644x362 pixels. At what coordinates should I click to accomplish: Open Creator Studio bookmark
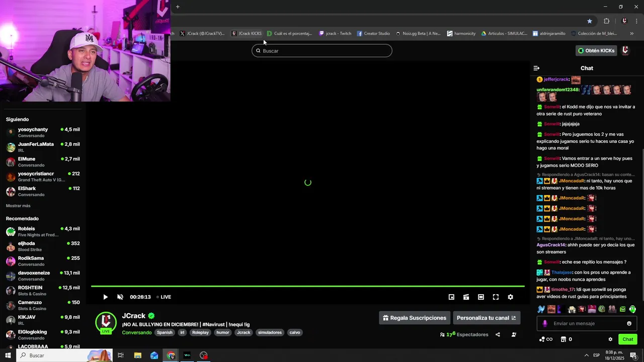click(x=373, y=34)
